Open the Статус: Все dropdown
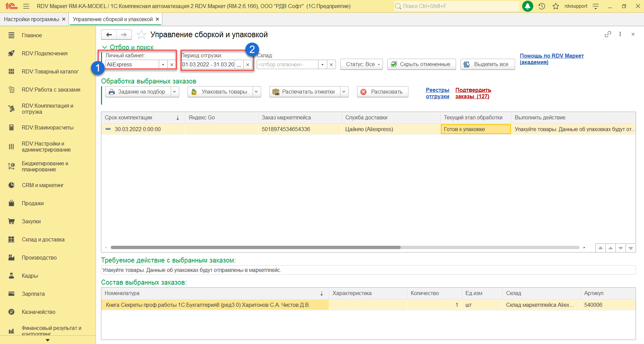 361,64
